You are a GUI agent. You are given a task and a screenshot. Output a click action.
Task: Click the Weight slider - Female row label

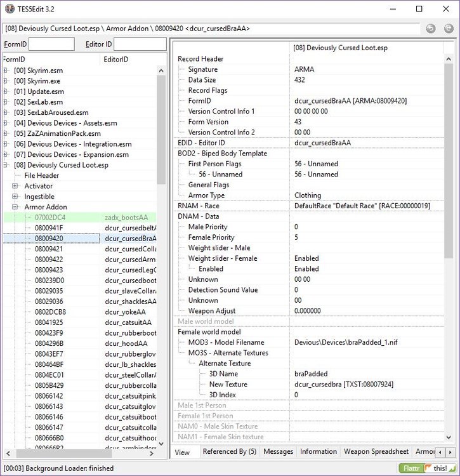pyautogui.click(x=223, y=258)
